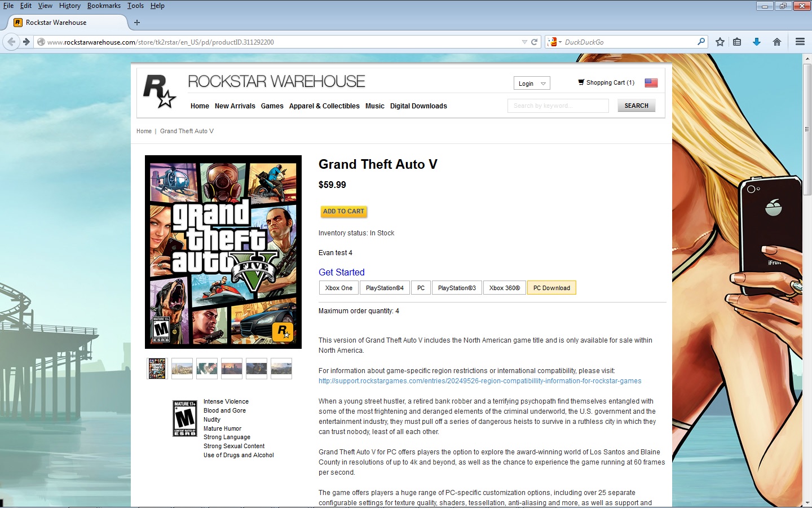Select the fourth screenshot thumbnail
Screen dimensions: 812x508
pos(232,369)
